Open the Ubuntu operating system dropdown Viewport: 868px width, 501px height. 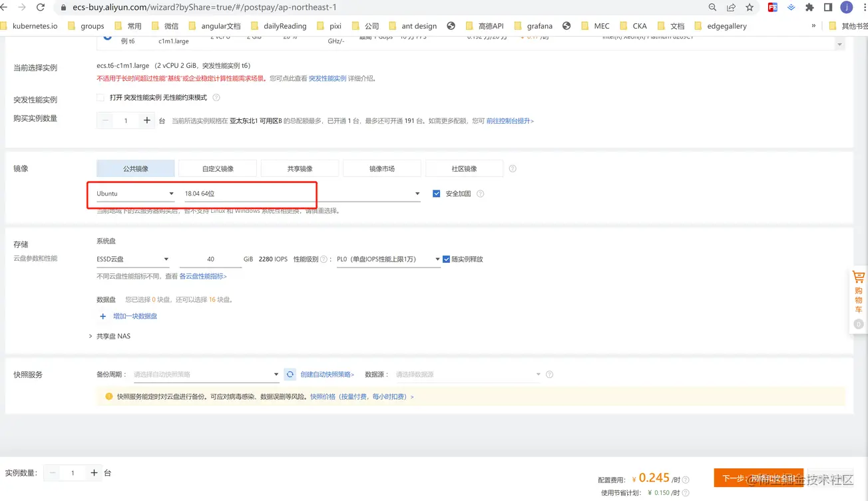[x=135, y=194]
